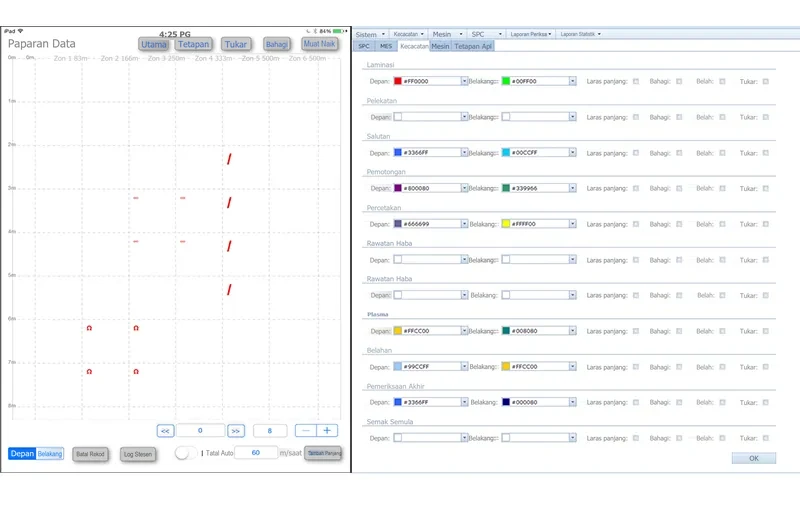Viewport: 800px width, 510px height.
Task: Check Bahagi for Percetakan
Action: coord(679,224)
